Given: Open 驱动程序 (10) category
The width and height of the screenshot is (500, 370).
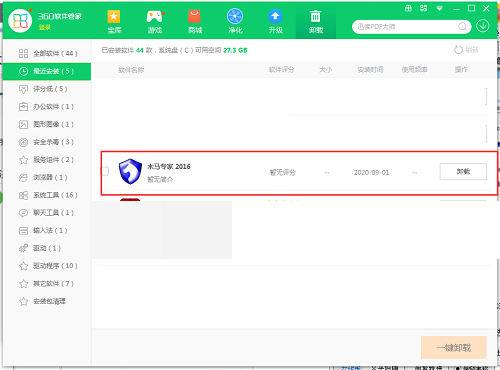Looking at the screenshot, I should (47, 266).
